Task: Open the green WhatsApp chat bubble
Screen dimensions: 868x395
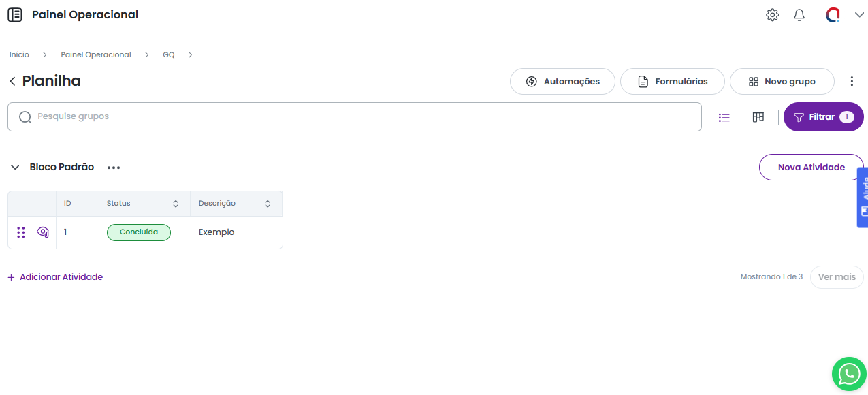Action: coord(849,374)
